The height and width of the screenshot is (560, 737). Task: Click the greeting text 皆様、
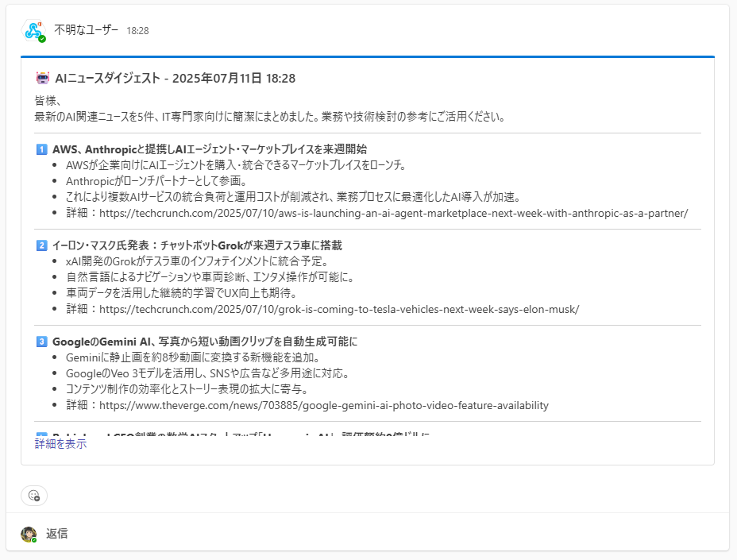(48, 101)
